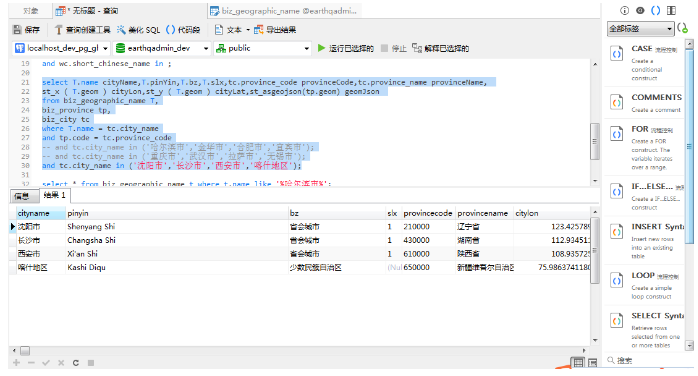Click the discard changes X icon

61,363
